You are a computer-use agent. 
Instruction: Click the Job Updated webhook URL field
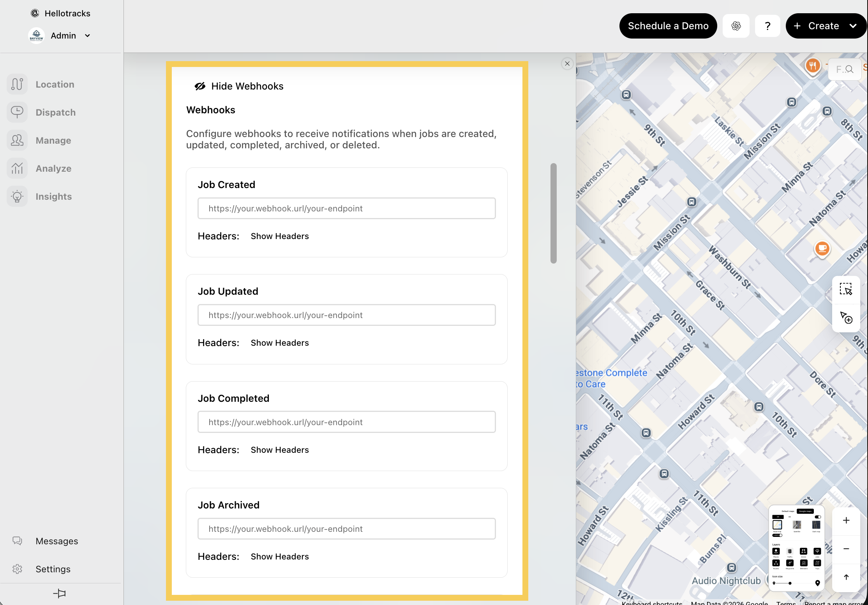[346, 315]
